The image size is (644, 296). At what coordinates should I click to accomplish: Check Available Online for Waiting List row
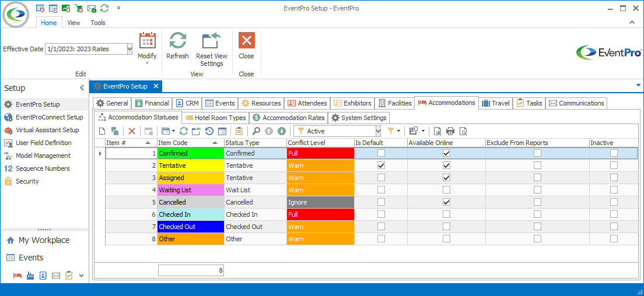[x=446, y=190]
